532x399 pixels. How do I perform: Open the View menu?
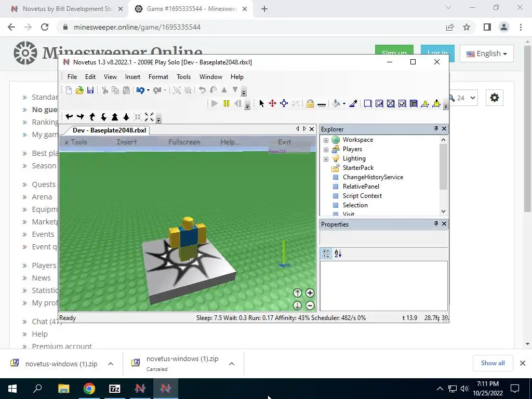pyautogui.click(x=110, y=77)
